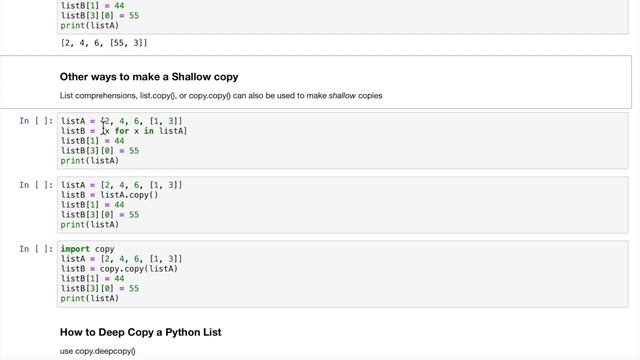The height and width of the screenshot is (360, 640).
Task: Click the line 'listB = listA.copy()'
Action: pyautogui.click(x=109, y=195)
